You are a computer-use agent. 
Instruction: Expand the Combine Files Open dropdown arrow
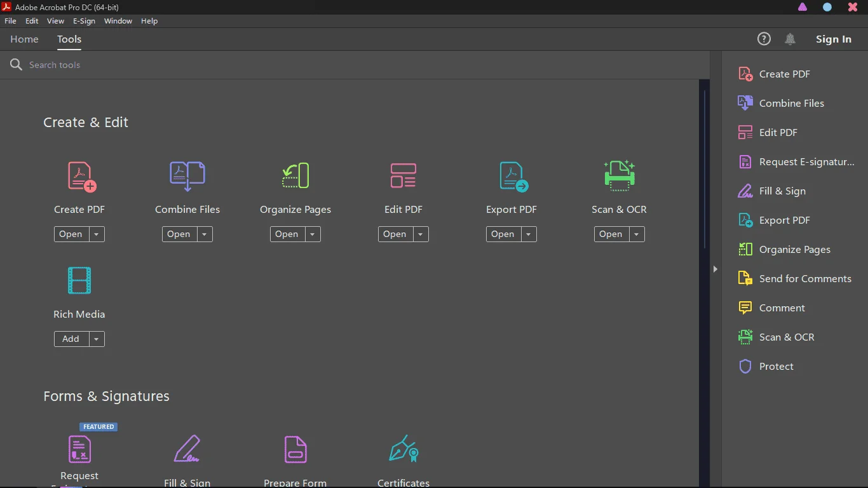[x=205, y=234]
